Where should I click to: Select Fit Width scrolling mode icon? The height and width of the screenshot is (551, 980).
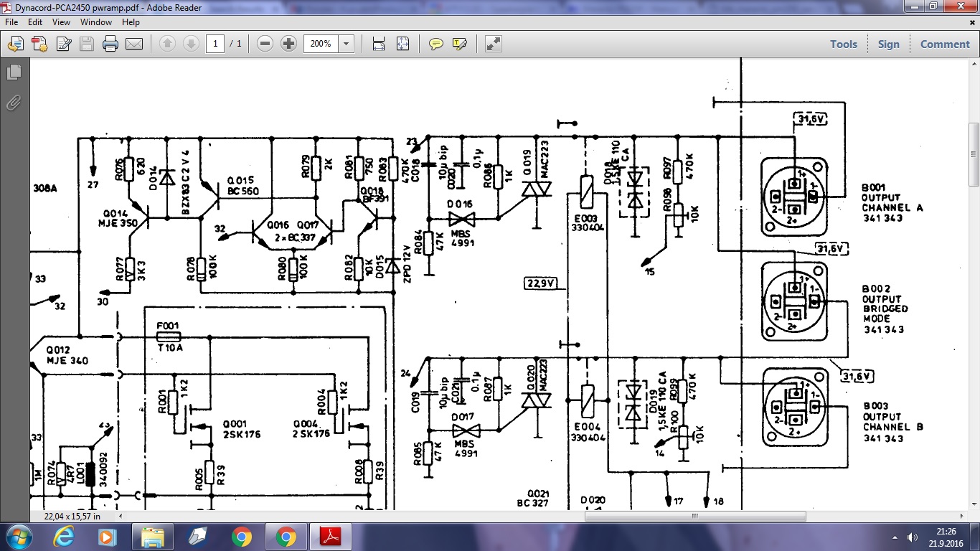click(x=379, y=44)
